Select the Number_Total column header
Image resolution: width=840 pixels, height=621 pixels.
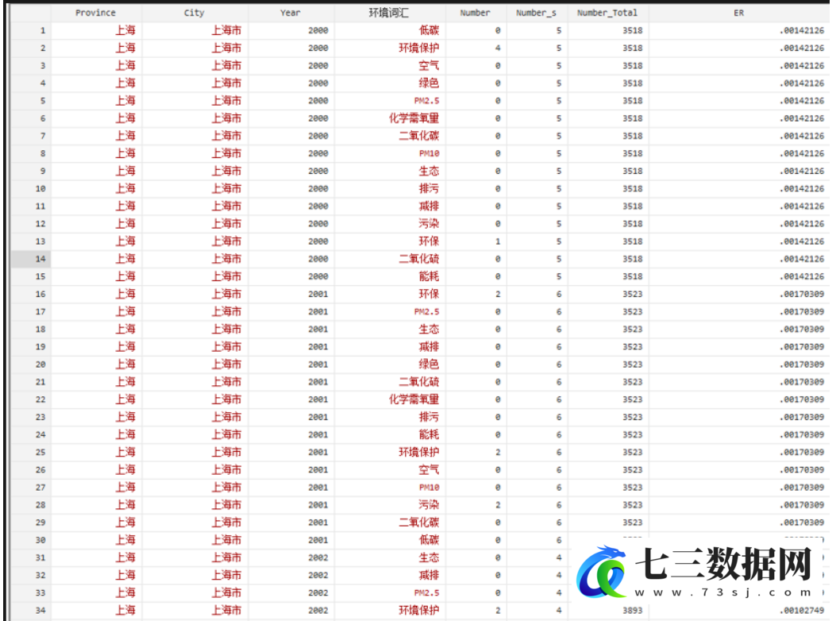click(607, 13)
